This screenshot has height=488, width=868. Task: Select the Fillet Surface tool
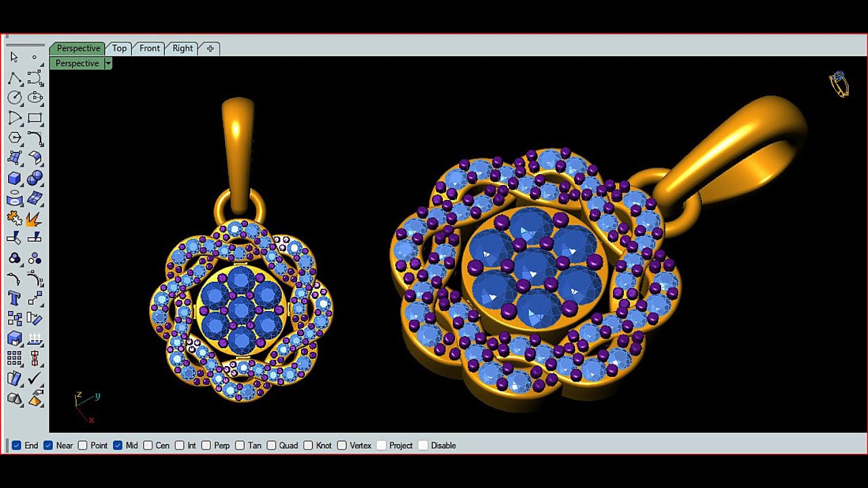coord(35,158)
